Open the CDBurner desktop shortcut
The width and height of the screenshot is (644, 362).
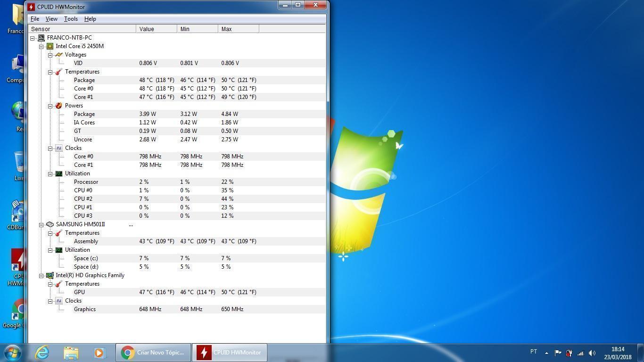16,215
